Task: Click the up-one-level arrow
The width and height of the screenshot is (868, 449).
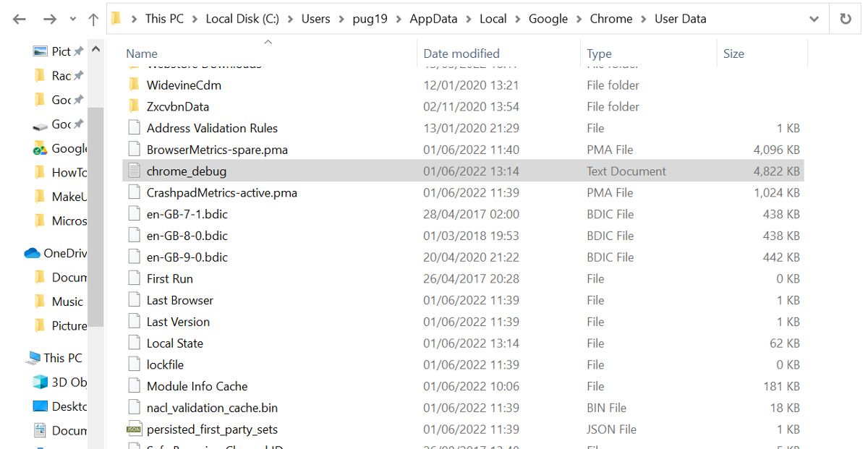Action: (93, 19)
